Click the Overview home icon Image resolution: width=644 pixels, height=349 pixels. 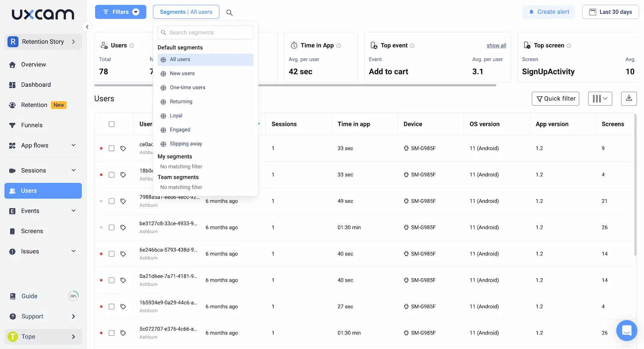(12, 65)
